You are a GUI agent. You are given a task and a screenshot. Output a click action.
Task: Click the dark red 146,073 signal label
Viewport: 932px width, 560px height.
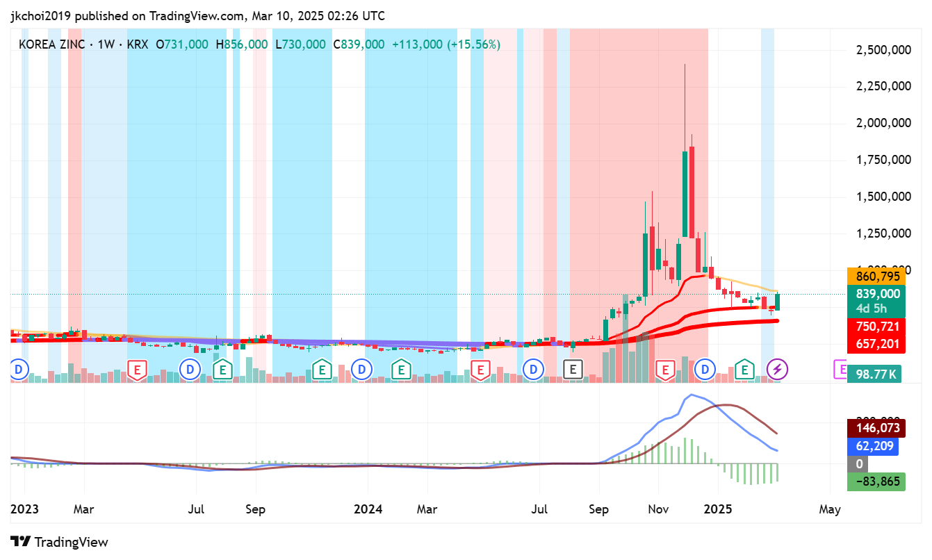[x=877, y=428]
